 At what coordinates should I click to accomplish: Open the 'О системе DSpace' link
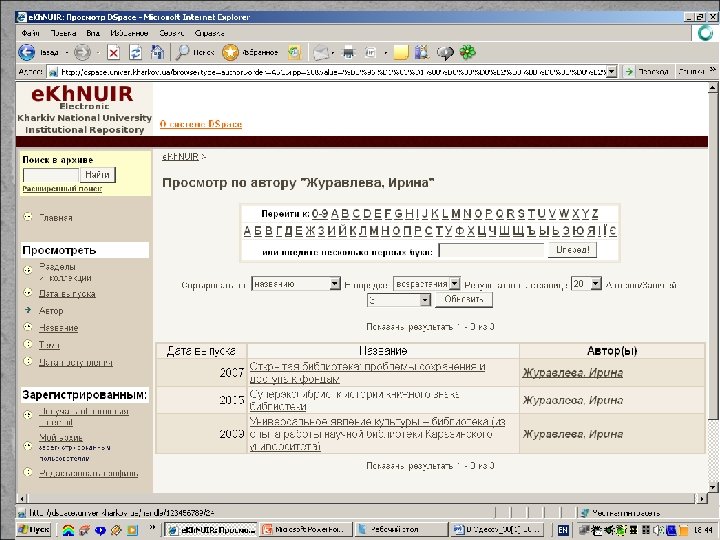pyautogui.click(x=201, y=124)
